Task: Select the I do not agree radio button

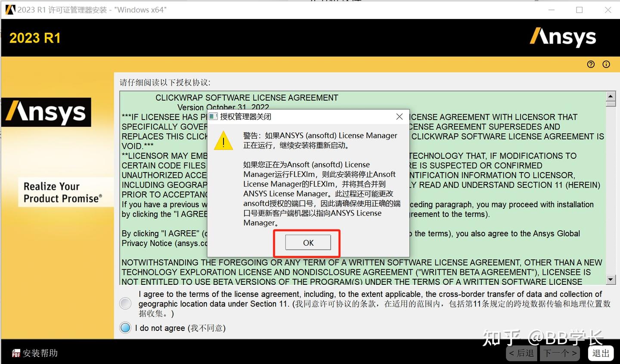Action: coord(125,327)
